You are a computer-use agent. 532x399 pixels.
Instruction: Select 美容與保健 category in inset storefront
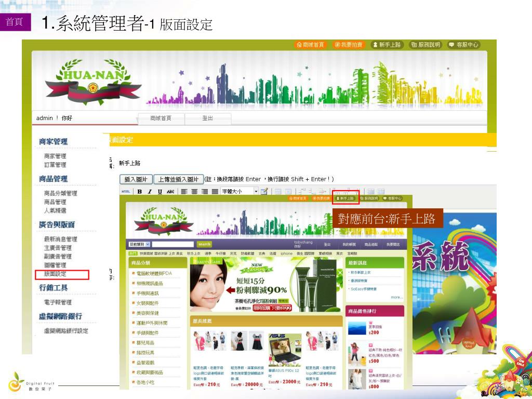click(147, 313)
